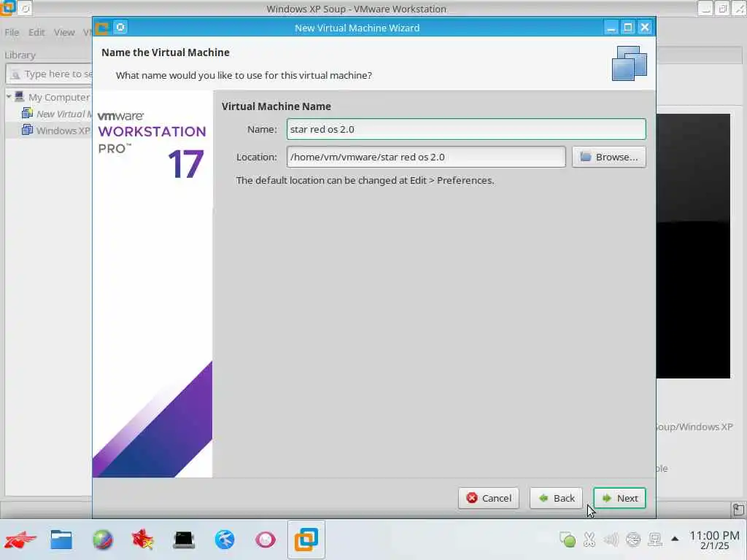Image resolution: width=747 pixels, height=560 pixels.
Task: Click the green status tray icon
Action: [568, 540]
